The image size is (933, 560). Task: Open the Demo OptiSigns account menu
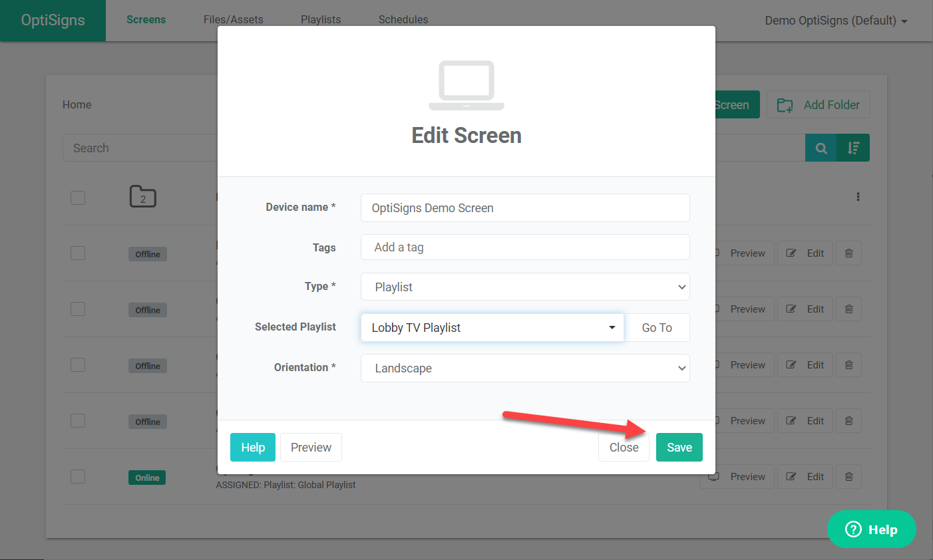tap(836, 21)
